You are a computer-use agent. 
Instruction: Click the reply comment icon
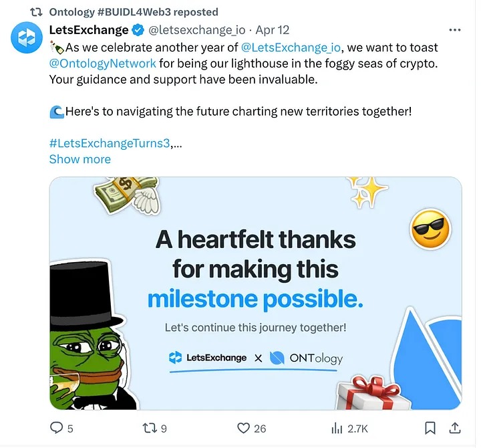[57, 428]
